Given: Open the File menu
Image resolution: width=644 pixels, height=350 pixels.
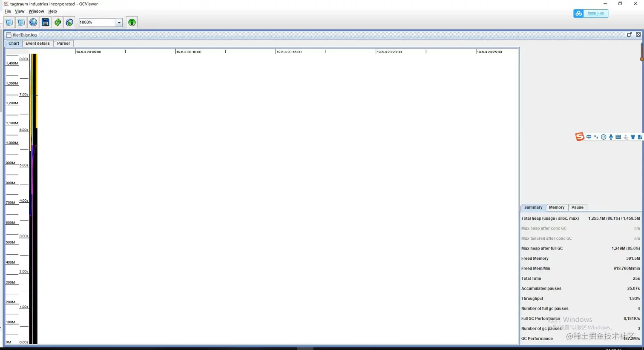Looking at the screenshot, I should (x=8, y=11).
